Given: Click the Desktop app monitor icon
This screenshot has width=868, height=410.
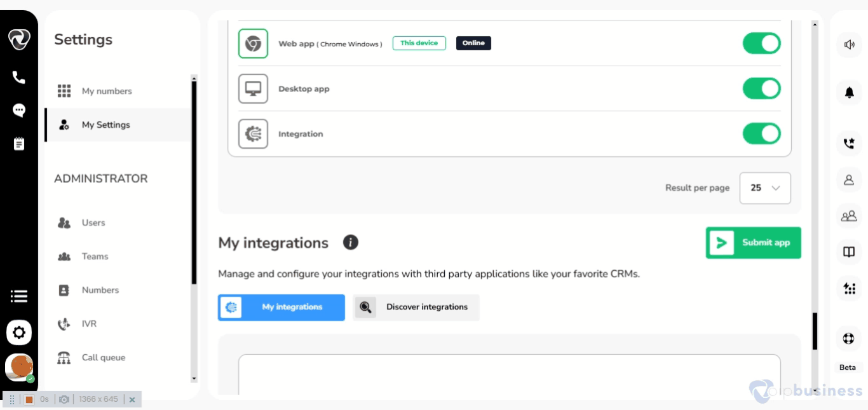Looking at the screenshot, I should pos(253,88).
